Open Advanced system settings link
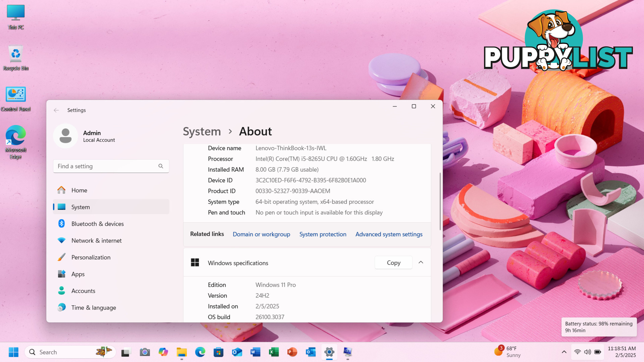Screen dimensions: 644x362 pyautogui.click(x=389, y=234)
